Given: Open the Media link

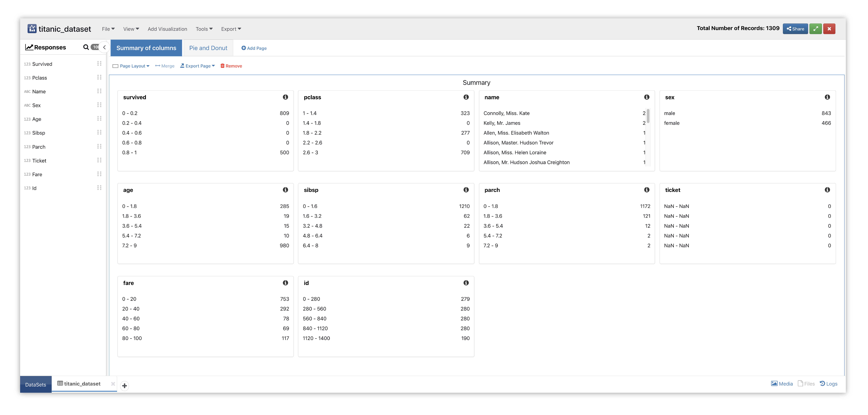Looking at the screenshot, I should (x=782, y=384).
